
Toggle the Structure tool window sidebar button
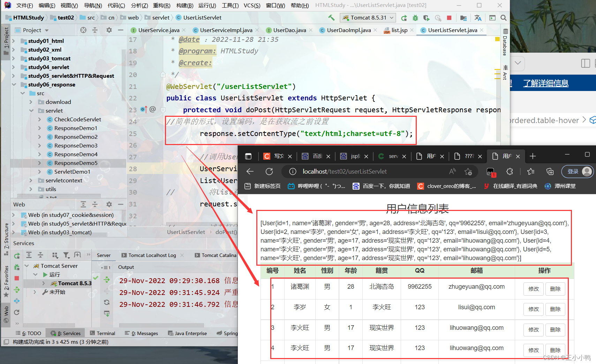(x=6, y=237)
